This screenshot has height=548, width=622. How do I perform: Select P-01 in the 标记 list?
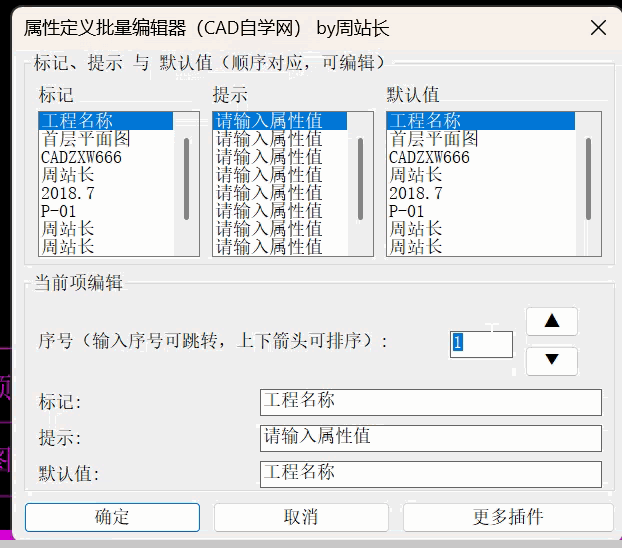pos(59,211)
